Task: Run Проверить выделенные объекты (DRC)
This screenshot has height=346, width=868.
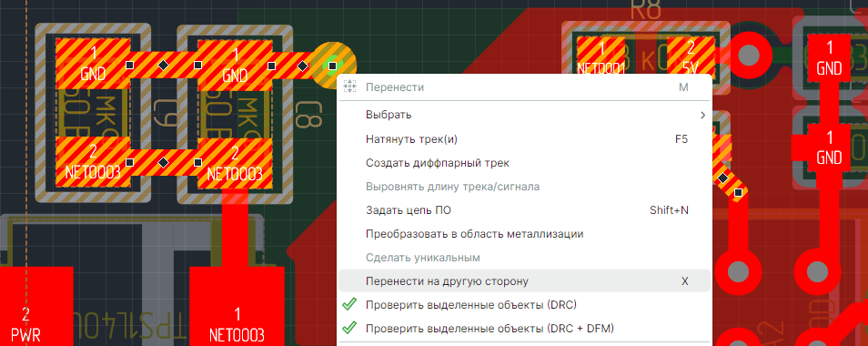Action: coord(524,304)
